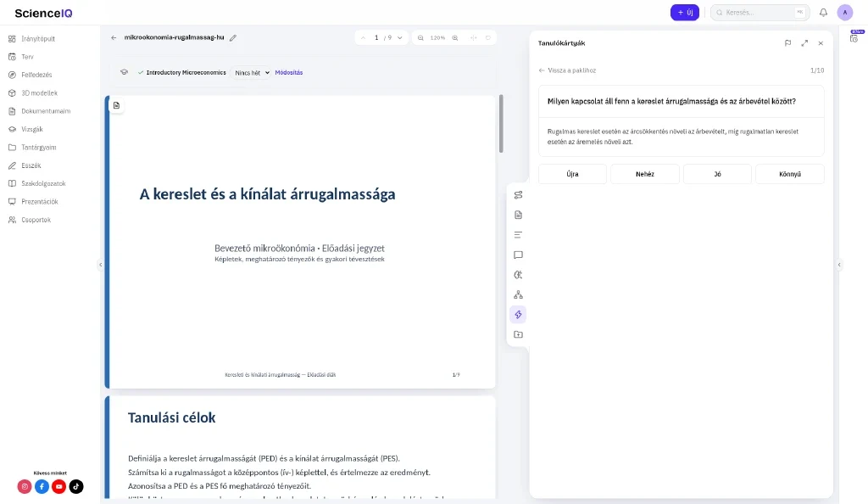Open the document notes icon in the tool strip
This screenshot has width=868, height=504.
click(518, 215)
